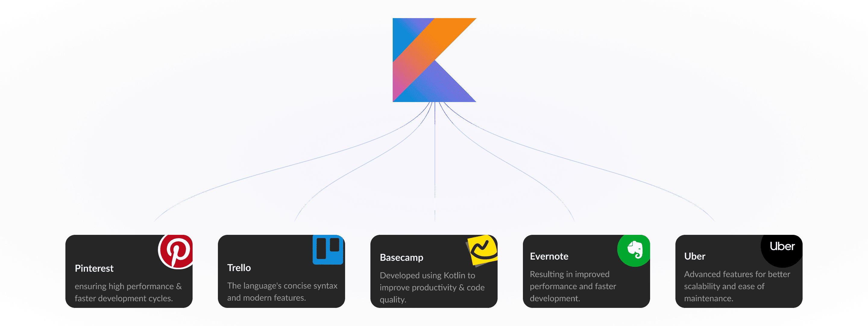This screenshot has height=326, width=868.
Task: Click text "Resulting in improved performance and faster development."
Action: pos(573,286)
